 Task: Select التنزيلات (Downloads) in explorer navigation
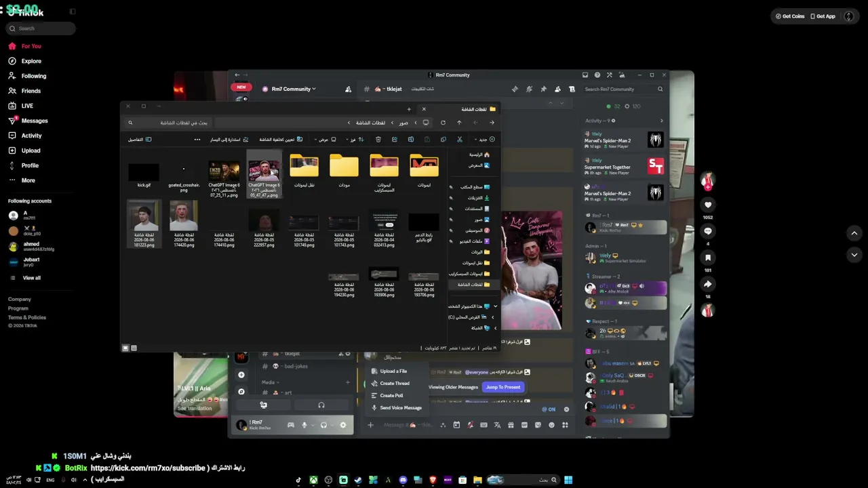[x=479, y=198]
